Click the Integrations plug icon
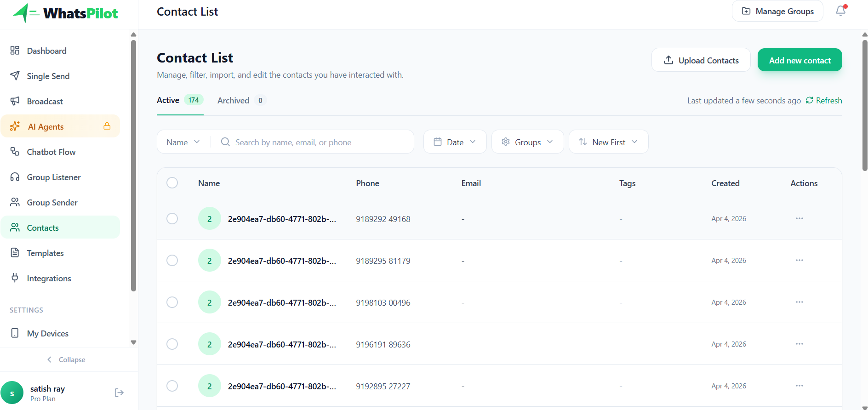Image resolution: width=868 pixels, height=410 pixels. 15,278
